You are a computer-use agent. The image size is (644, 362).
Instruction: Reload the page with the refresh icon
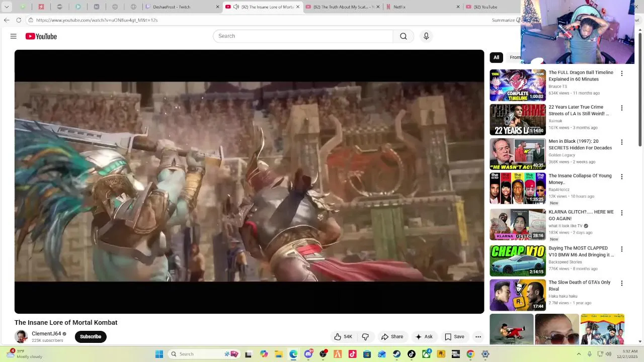click(19, 20)
